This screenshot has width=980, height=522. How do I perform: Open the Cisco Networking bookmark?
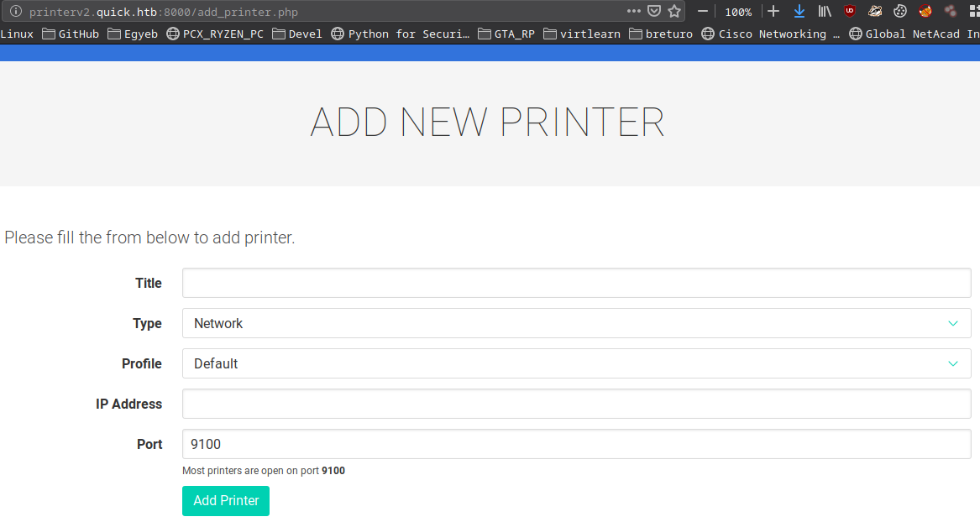tap(769, 34)
